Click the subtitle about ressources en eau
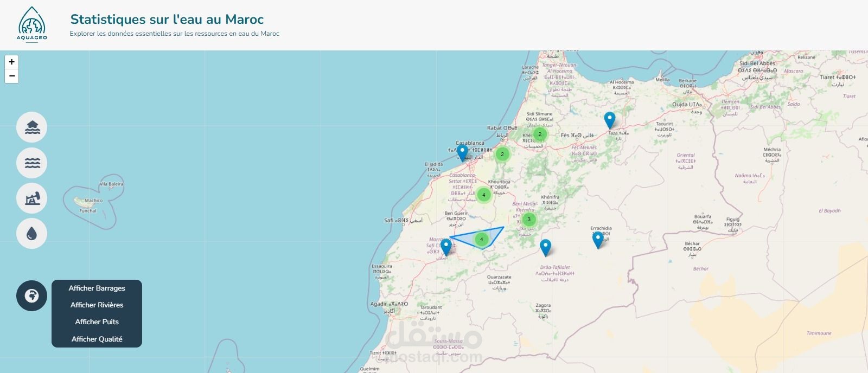Viewport: 868px width, 373px height. click(175, 34)
